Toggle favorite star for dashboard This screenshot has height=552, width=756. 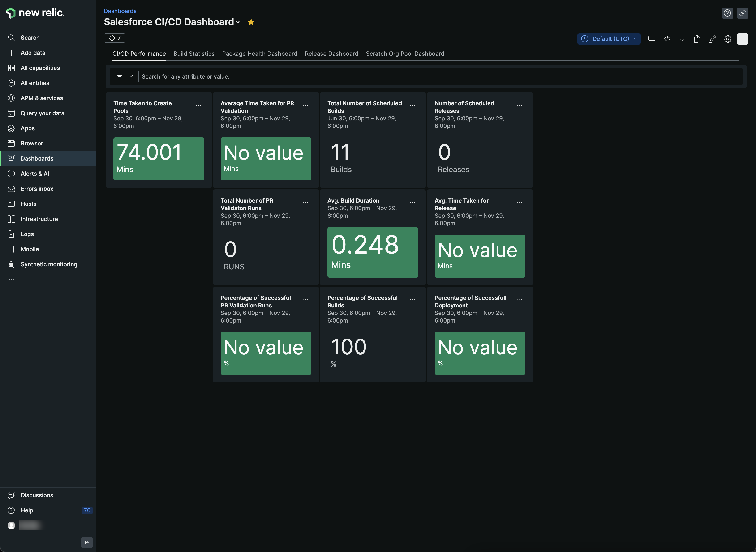tap(251, 22)
